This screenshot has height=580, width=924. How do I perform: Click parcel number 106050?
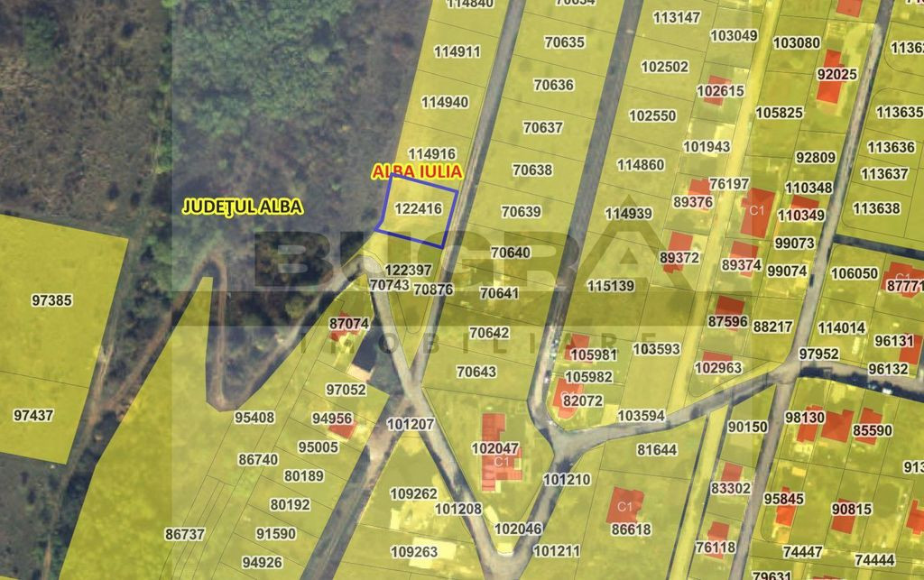pos(854,274)
